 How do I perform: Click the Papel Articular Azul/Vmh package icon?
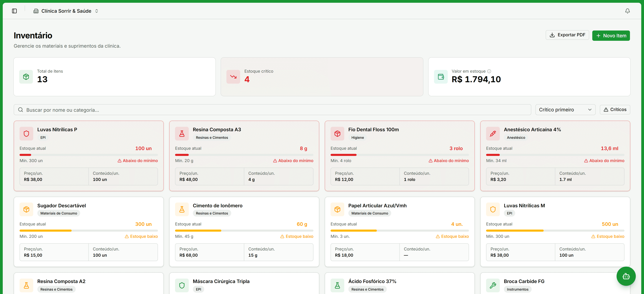[337, 210]
